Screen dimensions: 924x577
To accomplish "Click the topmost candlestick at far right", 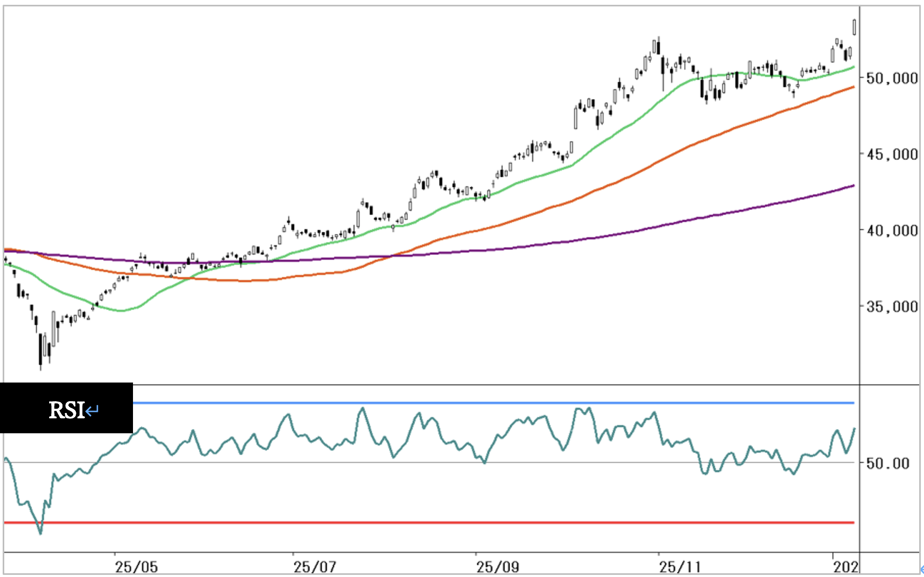I will click(855, 27).
